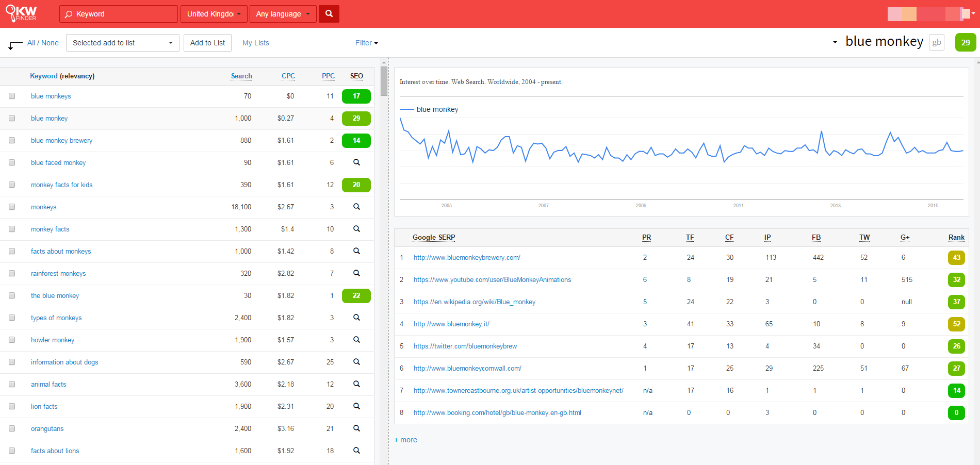Click magnifier icon for 'lion facts'

pos(356,406)
